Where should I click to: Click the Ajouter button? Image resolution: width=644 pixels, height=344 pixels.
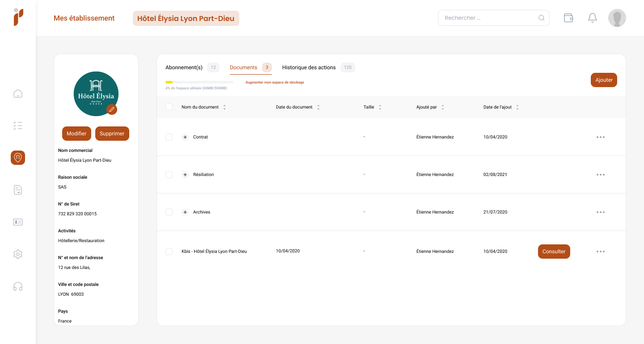pos(604,80)
